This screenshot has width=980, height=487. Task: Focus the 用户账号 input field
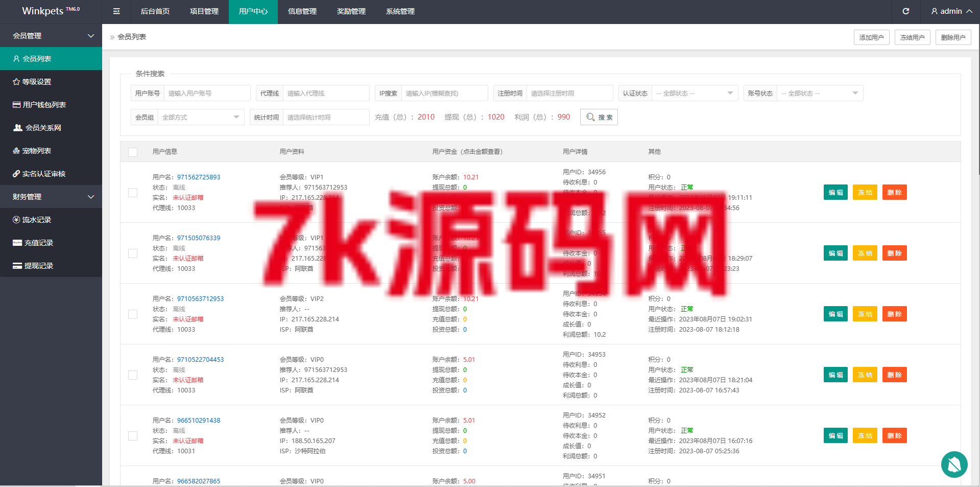(207, 93)
